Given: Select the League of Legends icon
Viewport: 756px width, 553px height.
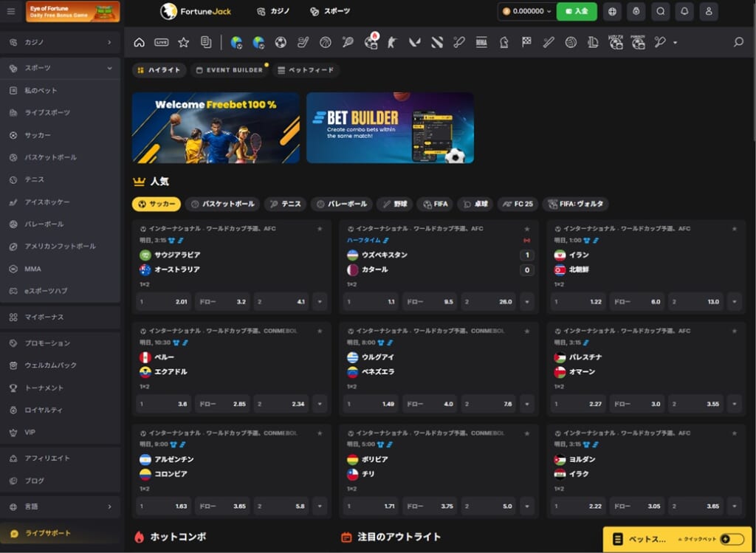Looking at the screenshot, I should pos(593,42).
